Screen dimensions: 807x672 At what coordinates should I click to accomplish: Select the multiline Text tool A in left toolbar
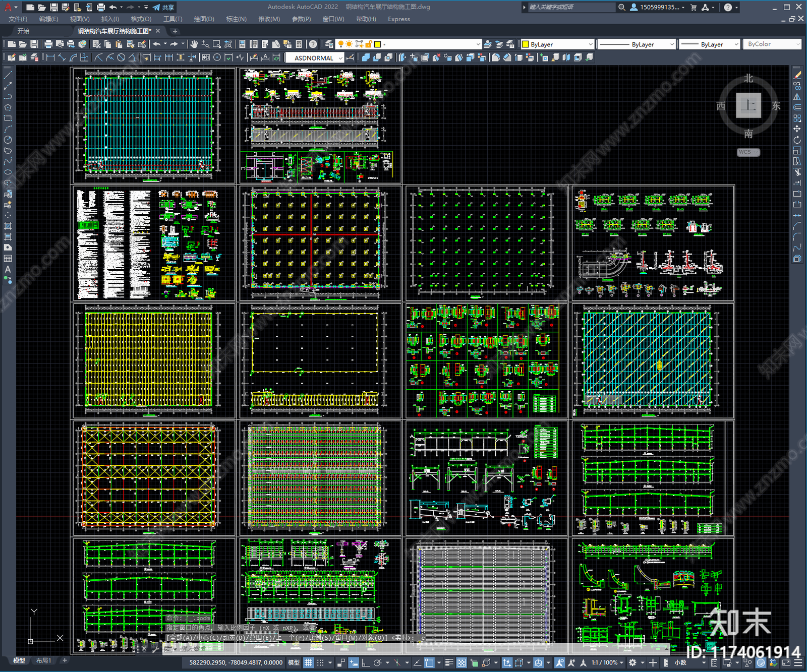8,269
